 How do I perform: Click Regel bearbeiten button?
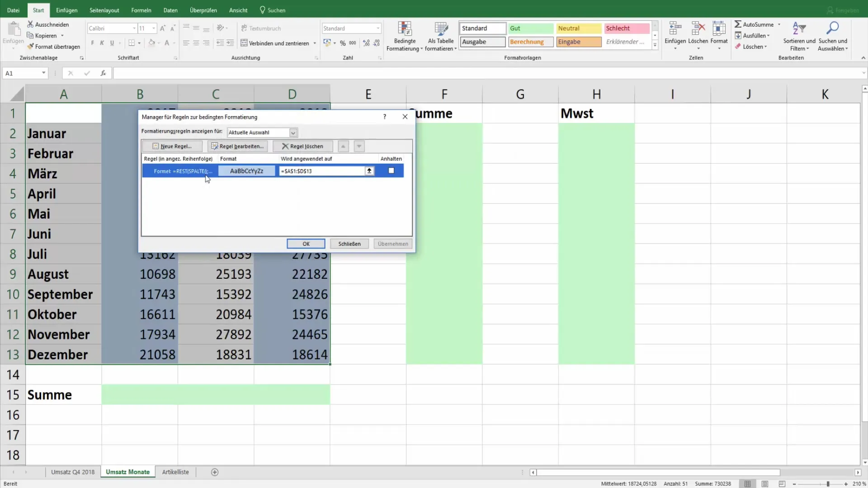(x=237, y=146)
